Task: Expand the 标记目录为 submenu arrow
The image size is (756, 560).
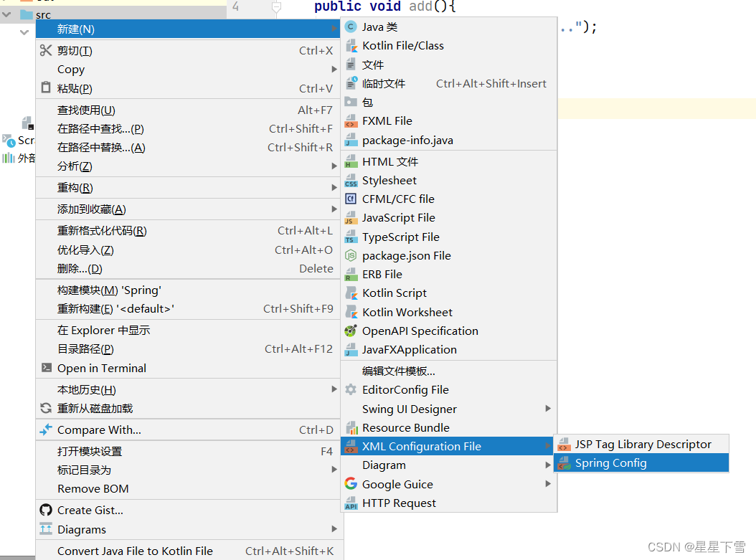Action: [334, 470]
